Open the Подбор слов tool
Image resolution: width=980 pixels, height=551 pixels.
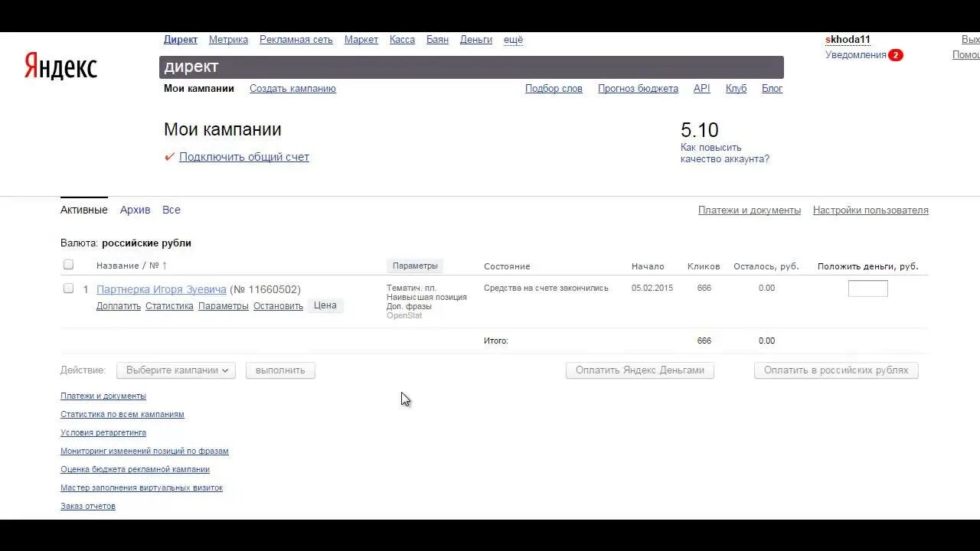554,89
